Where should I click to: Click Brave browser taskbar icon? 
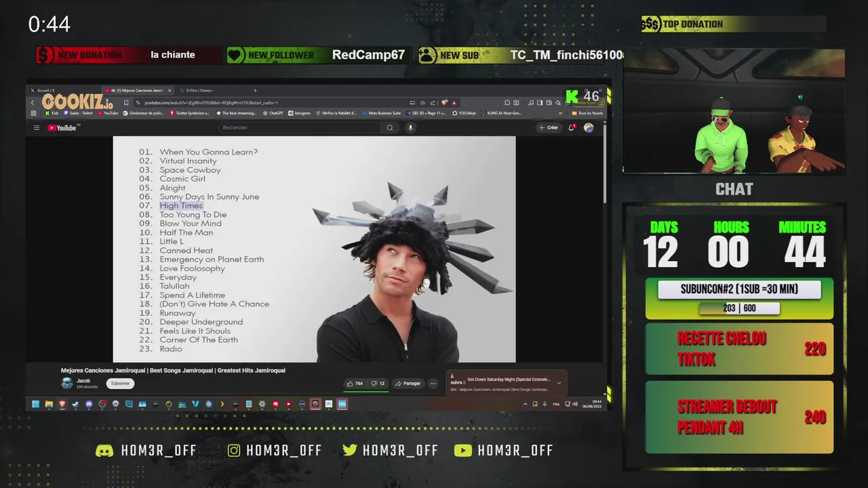(62, 404)
